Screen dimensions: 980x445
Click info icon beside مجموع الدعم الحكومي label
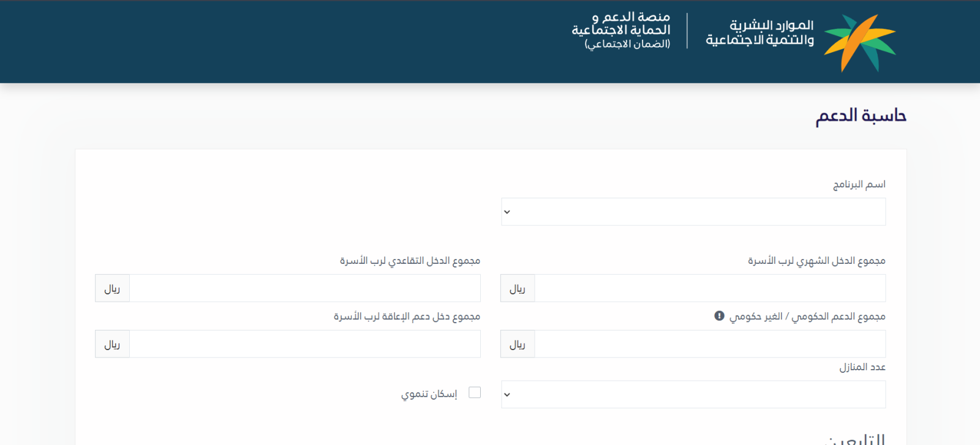pyautogui.click(x=719, y=316)
